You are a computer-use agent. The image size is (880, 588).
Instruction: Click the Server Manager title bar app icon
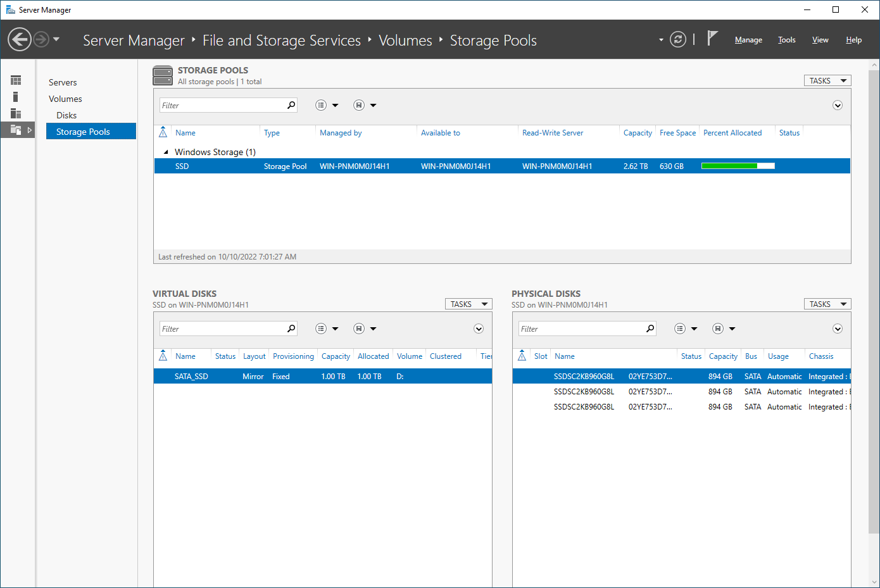coord(10,9)
